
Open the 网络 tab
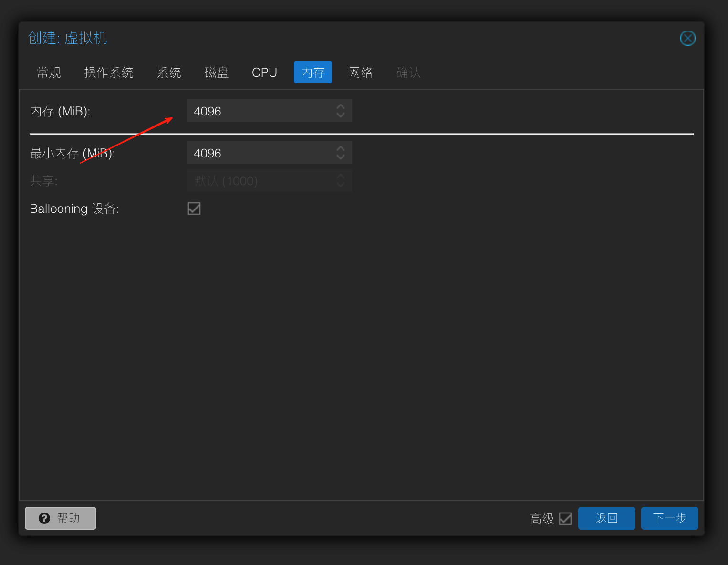tap(361, 73)
